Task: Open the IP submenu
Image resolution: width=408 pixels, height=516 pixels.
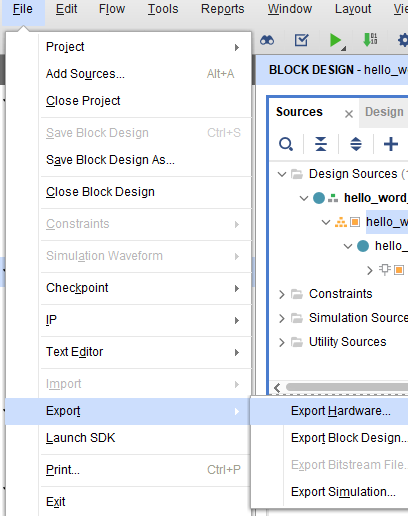Action: coord(128,320)
